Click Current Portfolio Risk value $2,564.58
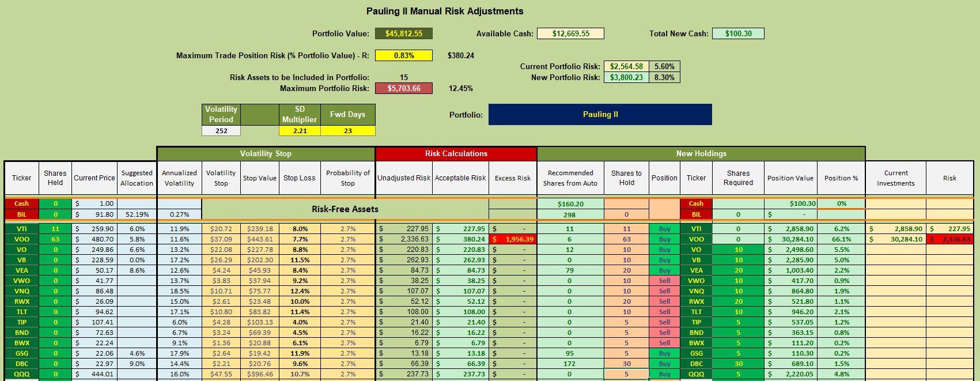This screenshot has width=980, height=381. click(626, 66)
